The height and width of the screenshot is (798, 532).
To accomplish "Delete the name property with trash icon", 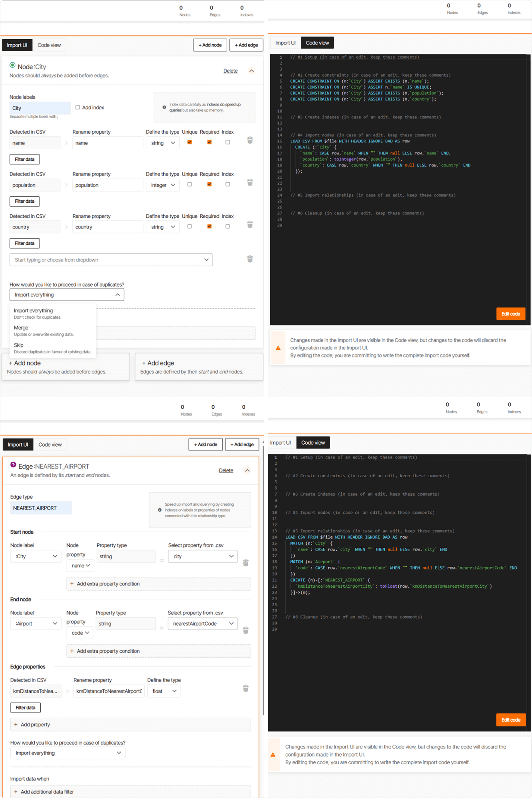I will coord(250,140).
